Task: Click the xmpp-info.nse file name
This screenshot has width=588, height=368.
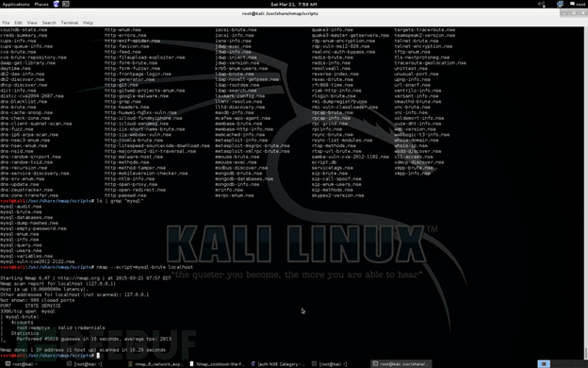Action: tap(412, 173)
